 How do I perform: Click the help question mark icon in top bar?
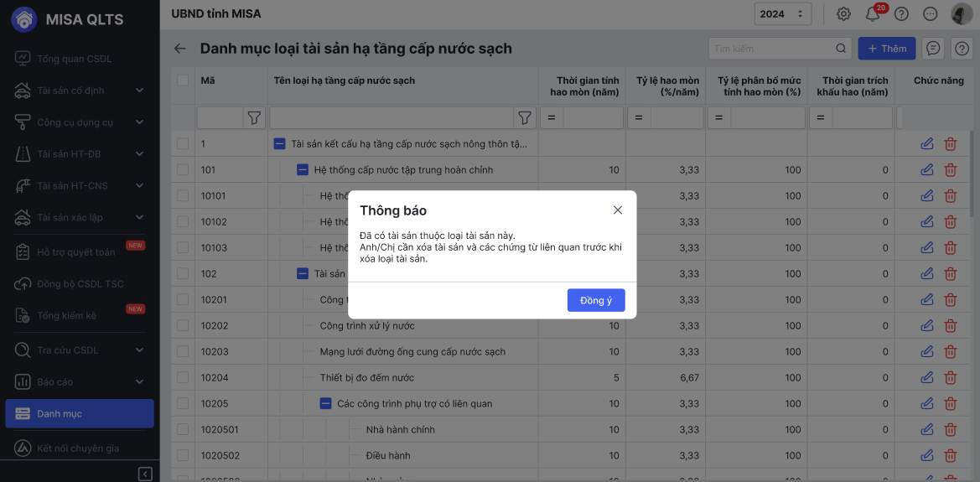(901, 14)
